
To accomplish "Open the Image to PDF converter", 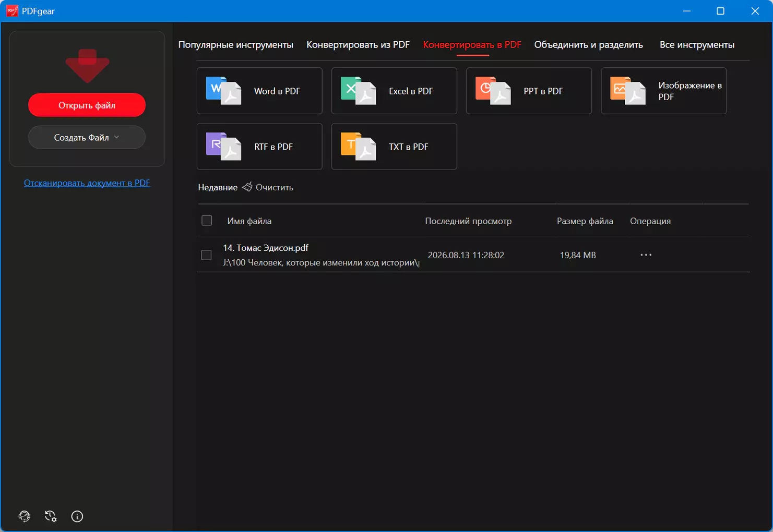I will coord(663,91).
